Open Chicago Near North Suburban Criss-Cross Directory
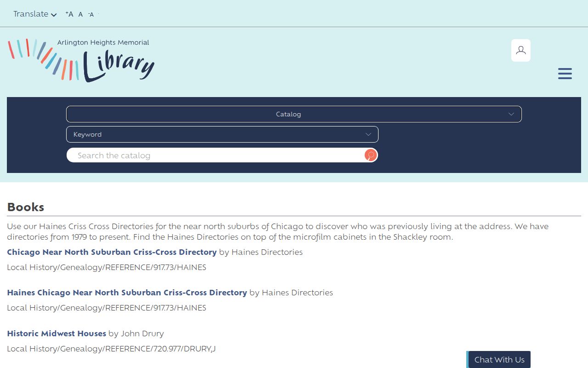 coord(112,252)
